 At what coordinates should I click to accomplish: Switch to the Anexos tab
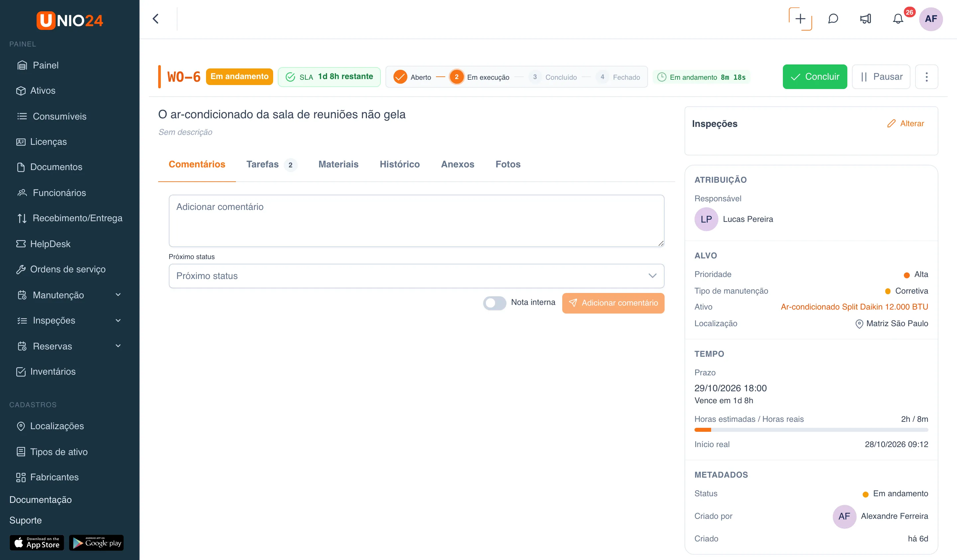[457, 164]
